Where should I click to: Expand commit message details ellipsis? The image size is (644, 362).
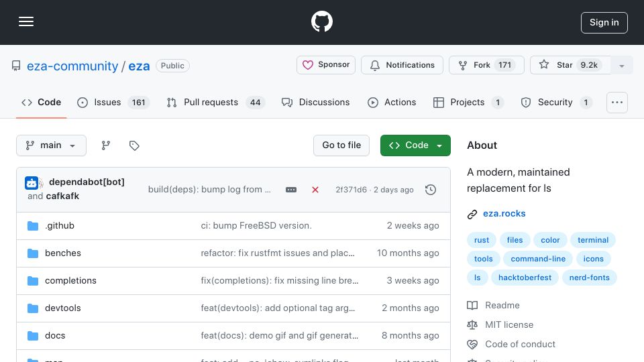pyautogui.click(x=291, y=190)
